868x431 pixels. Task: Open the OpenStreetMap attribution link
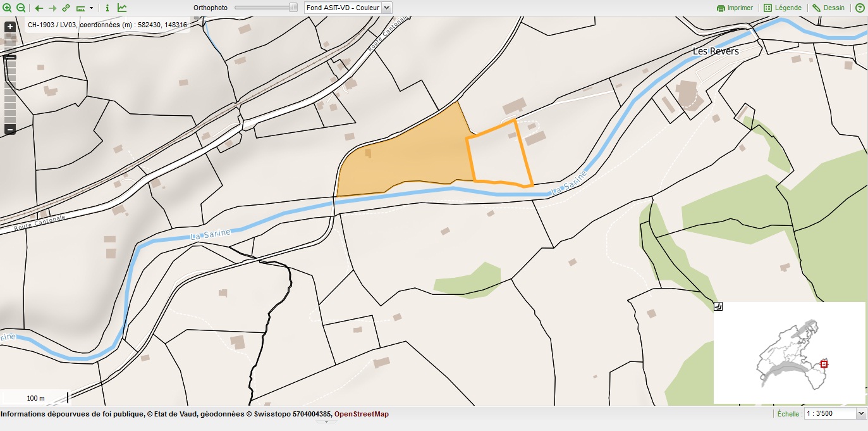tap(362, 414)
